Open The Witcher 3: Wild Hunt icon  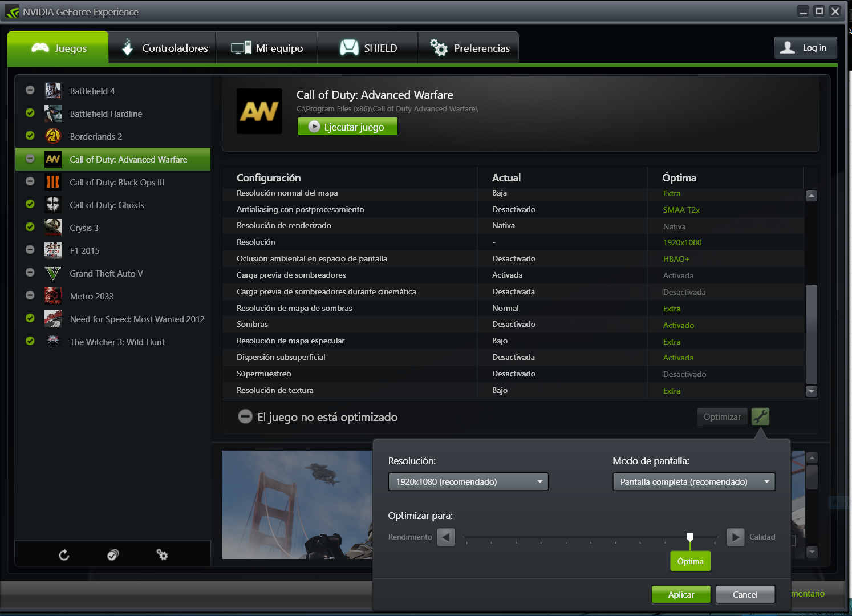tap(53, 342)
